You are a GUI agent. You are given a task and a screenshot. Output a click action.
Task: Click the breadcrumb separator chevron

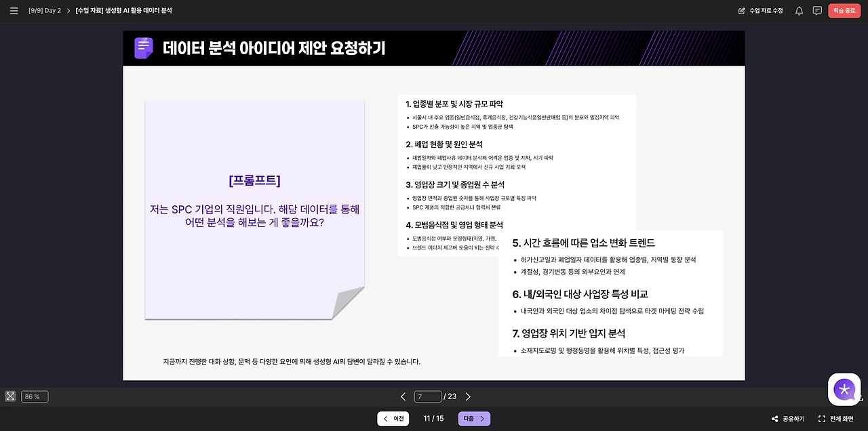pyautogui.click(x=68, y=11)
